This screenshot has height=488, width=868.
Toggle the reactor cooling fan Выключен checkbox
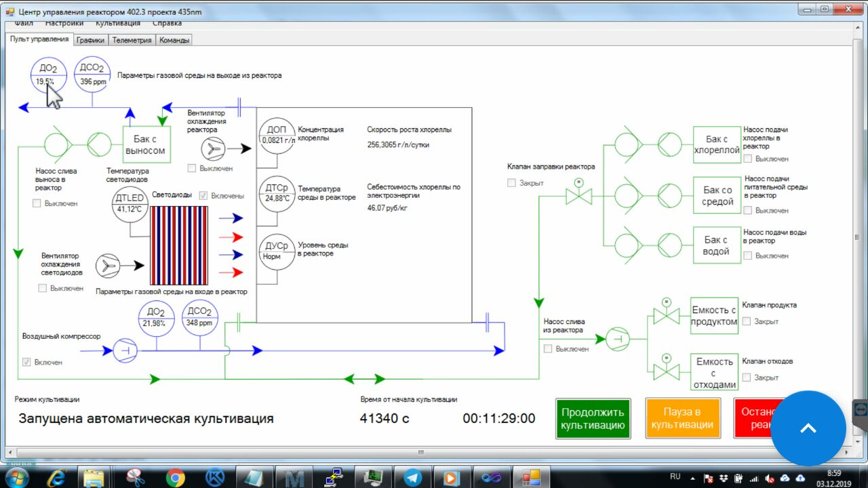pyautogui.click(x=192, y=168)
